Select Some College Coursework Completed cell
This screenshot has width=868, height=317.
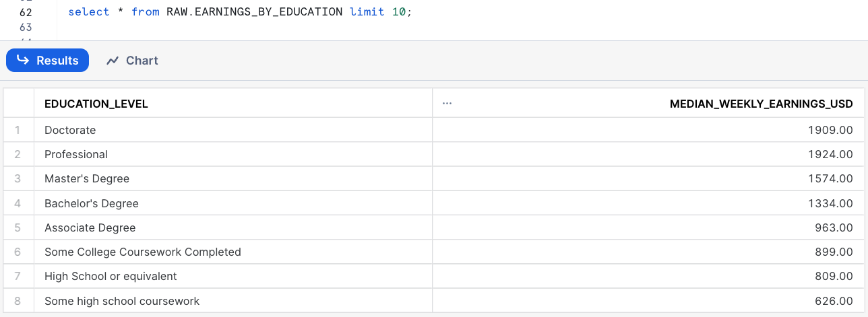(143, 252)
